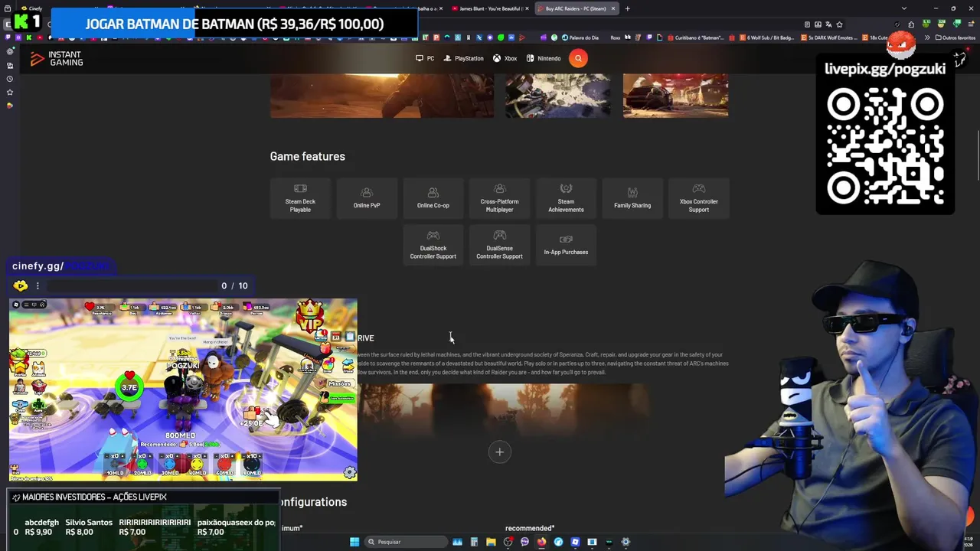
Task: Select the Steam Deck Playable feature tile
Action: coord(300,198)
